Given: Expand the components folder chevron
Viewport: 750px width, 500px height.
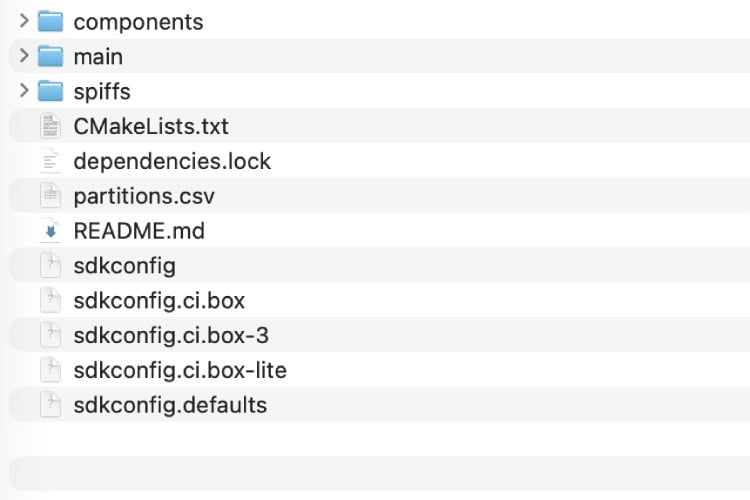Looking at the screenshot, I should 24,21.
